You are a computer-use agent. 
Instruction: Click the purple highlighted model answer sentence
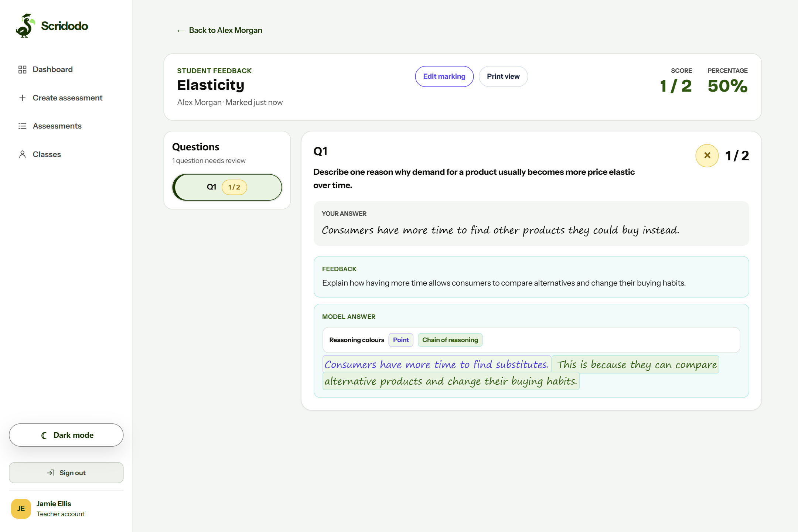pyautogui.click(x=437, y=365)
